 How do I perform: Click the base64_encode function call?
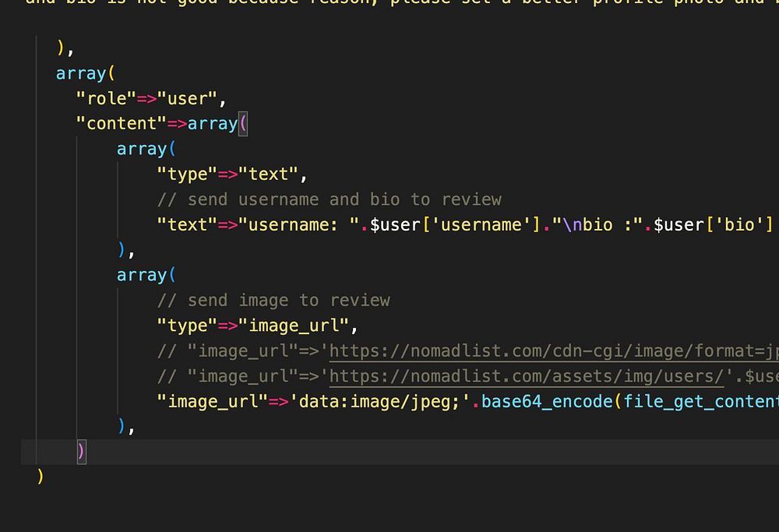[547, 401]
